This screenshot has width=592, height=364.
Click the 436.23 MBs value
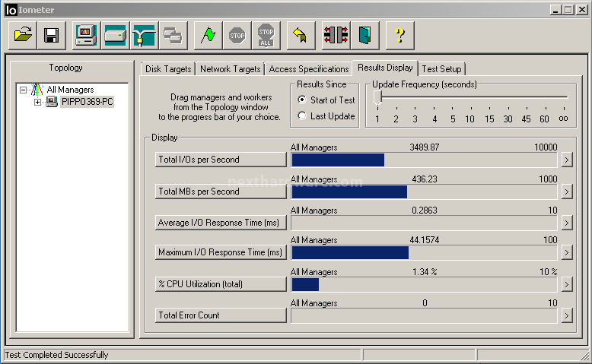425,179
